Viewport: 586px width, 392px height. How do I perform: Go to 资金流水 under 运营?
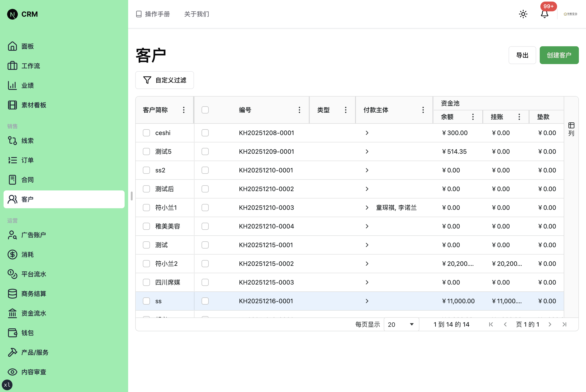click(x=34, y=313)
